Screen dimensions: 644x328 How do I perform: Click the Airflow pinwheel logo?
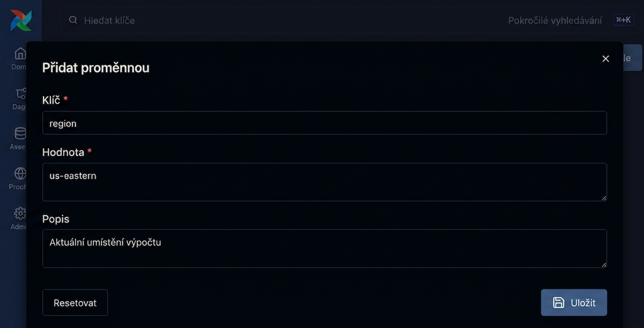[21, 20]
